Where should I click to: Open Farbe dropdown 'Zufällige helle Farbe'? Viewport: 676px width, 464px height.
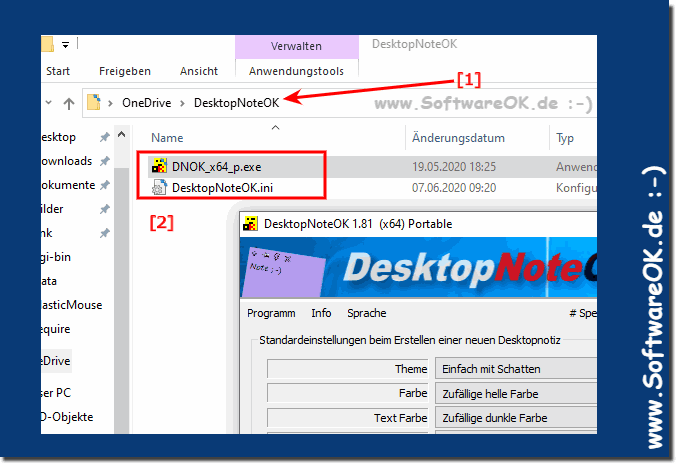click(x=516, y=394)
